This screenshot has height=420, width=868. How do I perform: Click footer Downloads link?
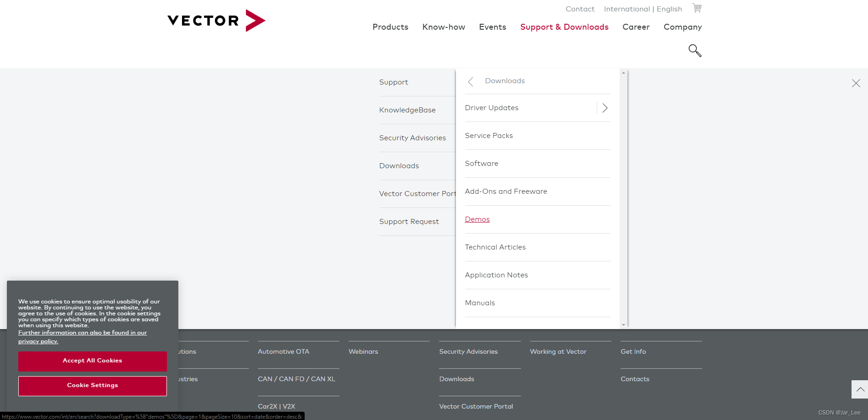coord(456,379)
